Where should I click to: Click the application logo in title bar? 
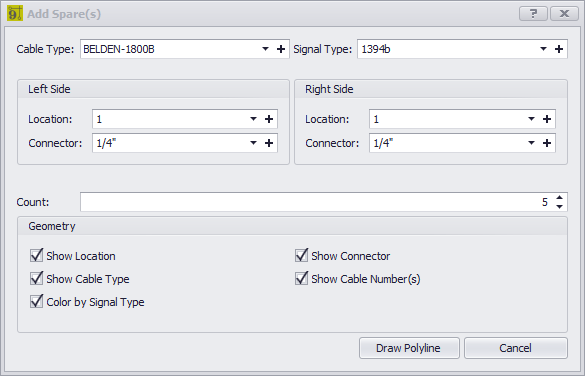click(x=15, y=13)
